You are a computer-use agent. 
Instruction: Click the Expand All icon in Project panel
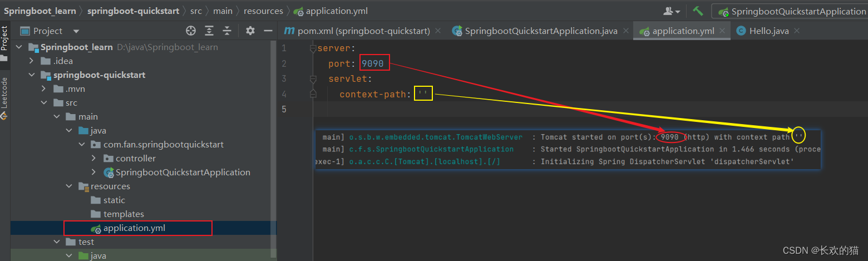coord(209,31)
